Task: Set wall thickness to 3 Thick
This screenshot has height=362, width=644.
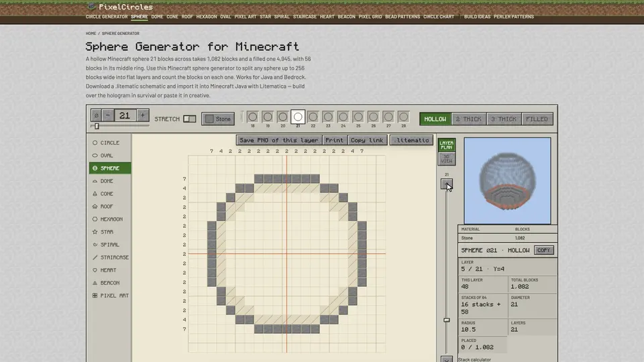Action: (x=504, y=119)
